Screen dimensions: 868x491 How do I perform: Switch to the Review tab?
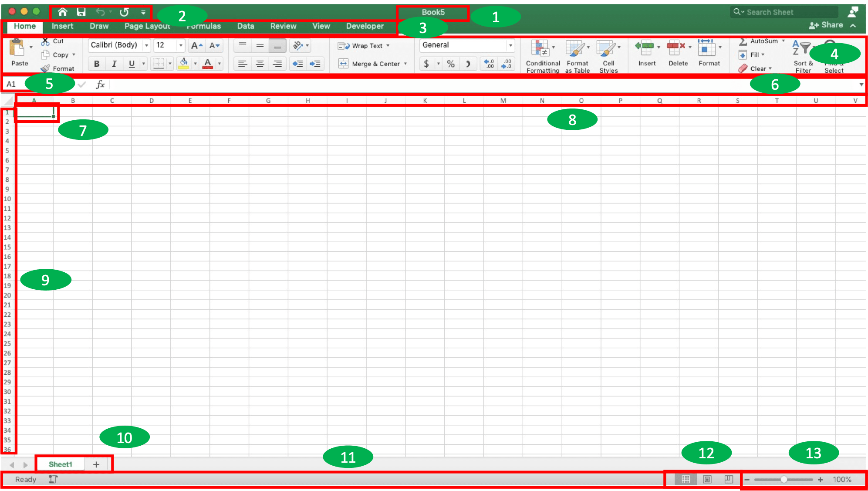[x=283, y=26]
